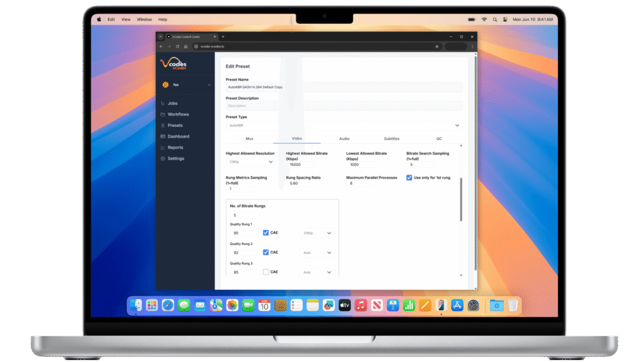Open Messages from the dock
The width and height of the screenshot is (644, 362).
184,305
